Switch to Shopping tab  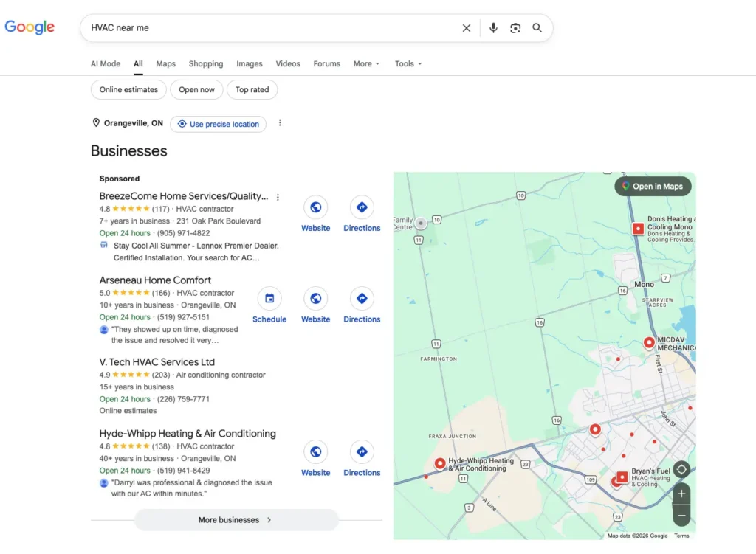206,63
